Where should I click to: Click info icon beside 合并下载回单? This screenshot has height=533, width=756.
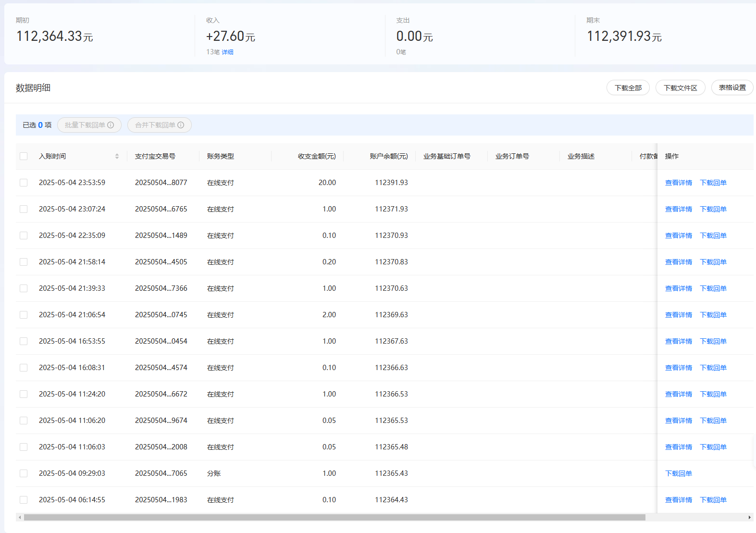(181, 125)
